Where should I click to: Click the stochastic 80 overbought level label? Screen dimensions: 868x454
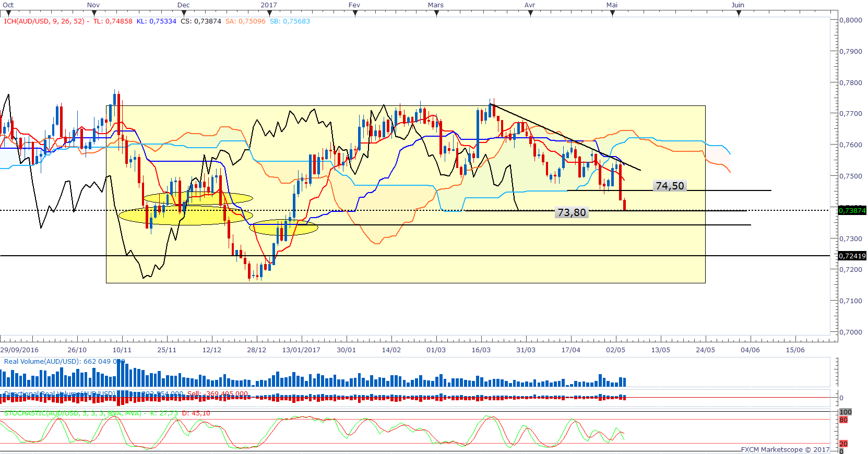[x=843, y=420]
